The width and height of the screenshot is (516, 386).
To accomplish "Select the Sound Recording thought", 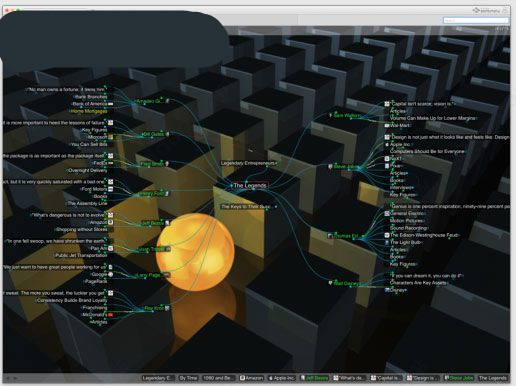I will (409, 228).
